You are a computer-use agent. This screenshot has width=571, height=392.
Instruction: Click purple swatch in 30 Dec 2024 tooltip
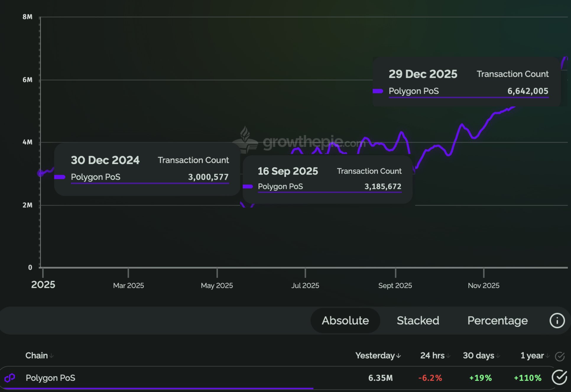point(60,177)
